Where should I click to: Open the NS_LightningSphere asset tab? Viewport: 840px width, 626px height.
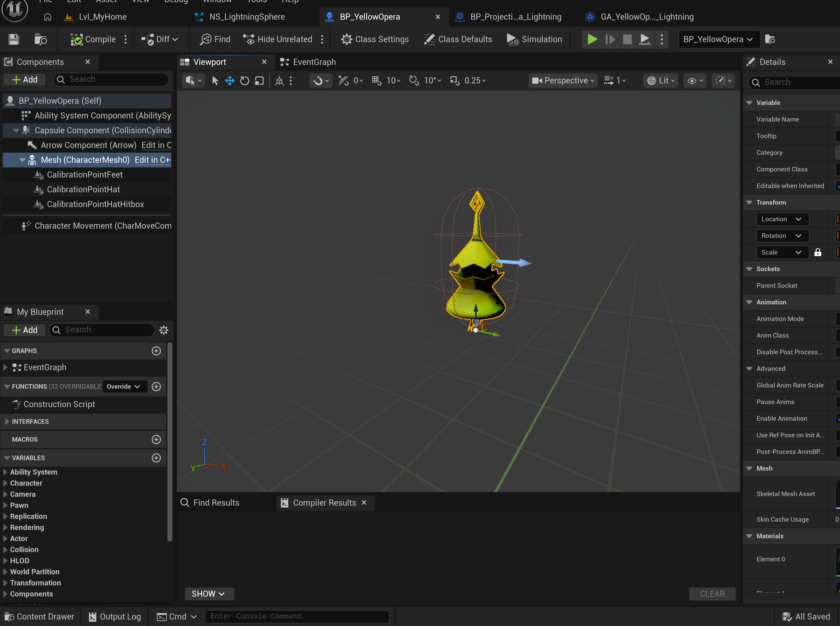(247, 17)
